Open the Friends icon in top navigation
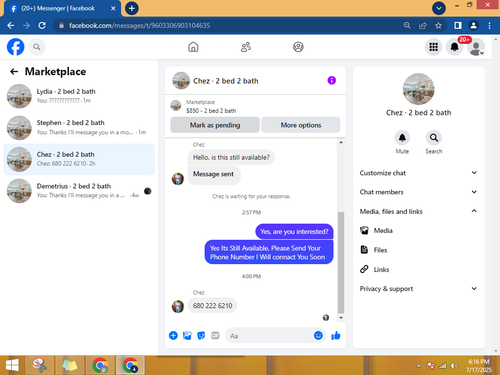 [x=246, y=47]
